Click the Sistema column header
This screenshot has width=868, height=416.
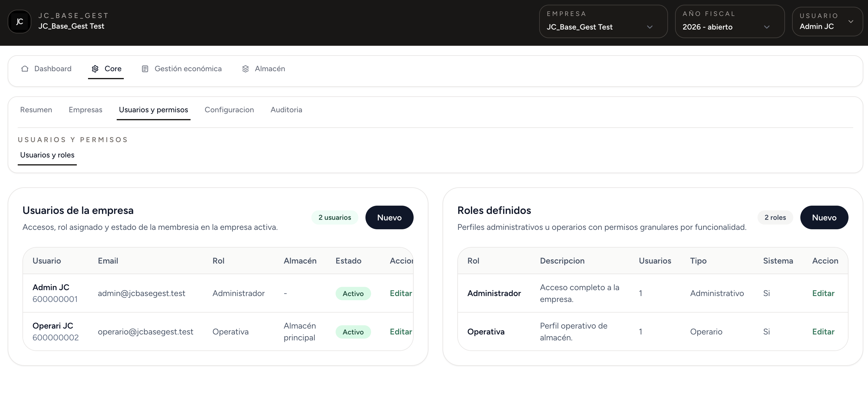(778, 261)
